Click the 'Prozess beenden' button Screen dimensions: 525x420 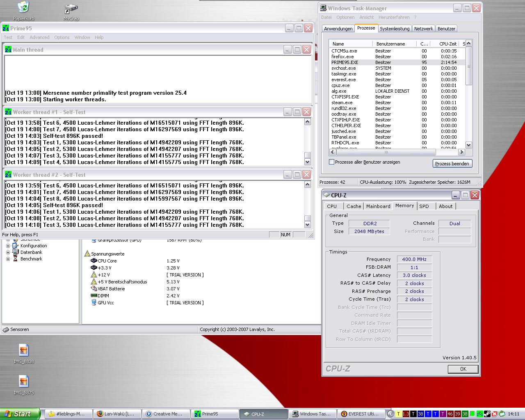tap(452, 164)
